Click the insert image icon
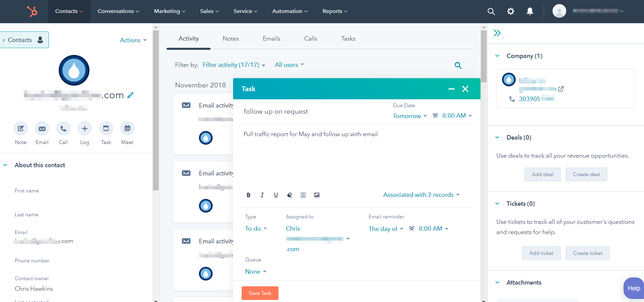Screen dimensions: 644x302 pyautogui.click(x=317, y=195)
